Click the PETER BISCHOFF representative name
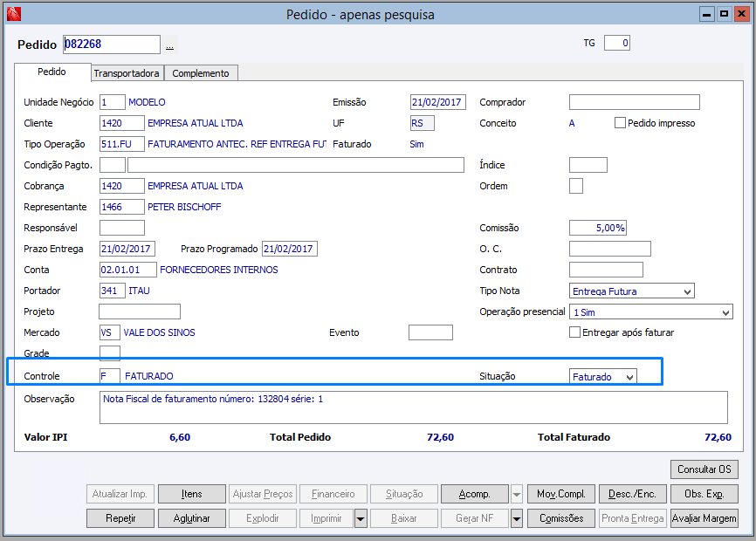The height and width of the screenshot is (541, 756). 184,207
